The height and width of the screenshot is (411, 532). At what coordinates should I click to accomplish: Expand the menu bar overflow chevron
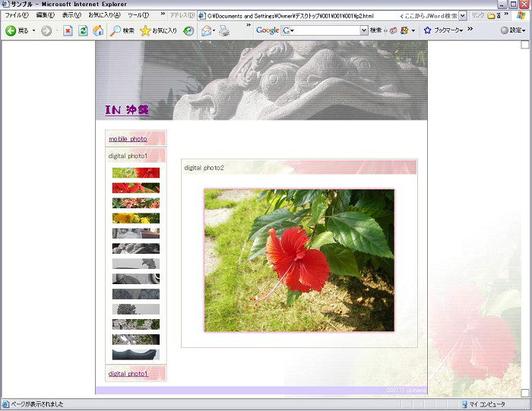[x=163, y=14]
